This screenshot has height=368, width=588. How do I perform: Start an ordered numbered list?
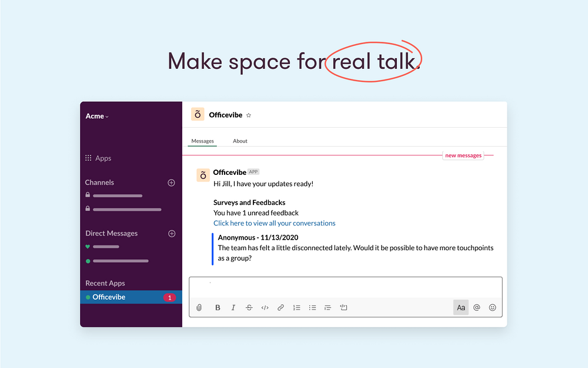coord(296,307)
